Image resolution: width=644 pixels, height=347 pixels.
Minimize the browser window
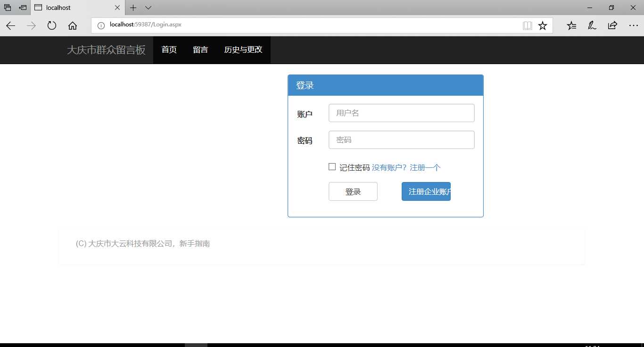[590, 8]
